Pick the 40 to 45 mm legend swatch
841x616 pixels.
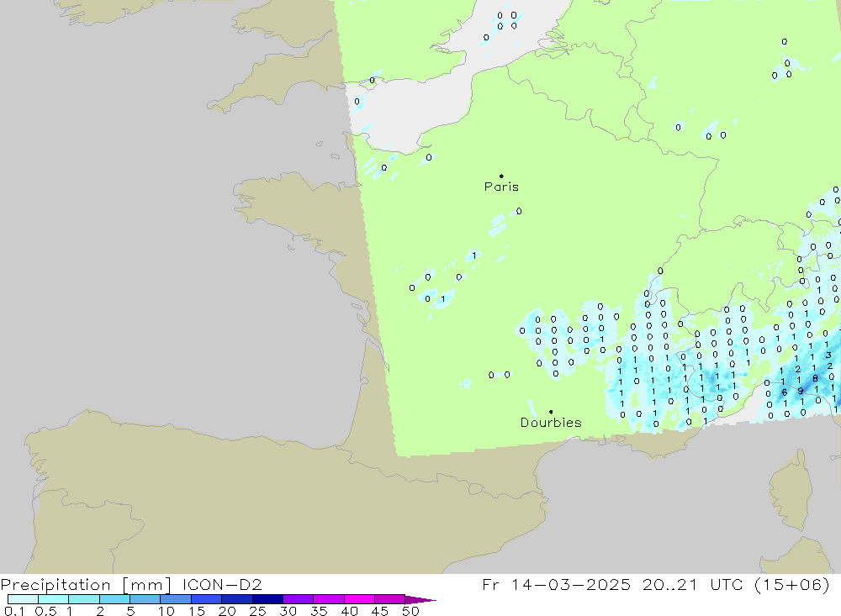coord(359,599)
